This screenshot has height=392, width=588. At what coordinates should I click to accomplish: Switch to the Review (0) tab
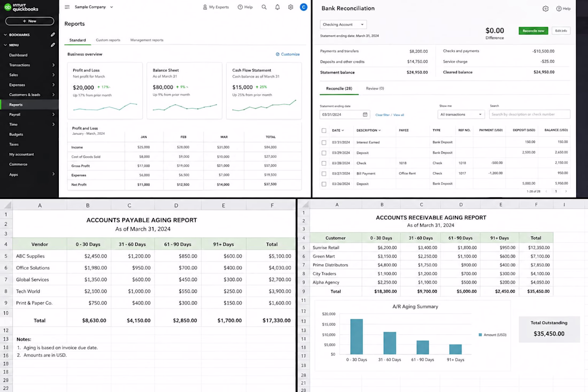pyautogui.click(x=375, y=89)
